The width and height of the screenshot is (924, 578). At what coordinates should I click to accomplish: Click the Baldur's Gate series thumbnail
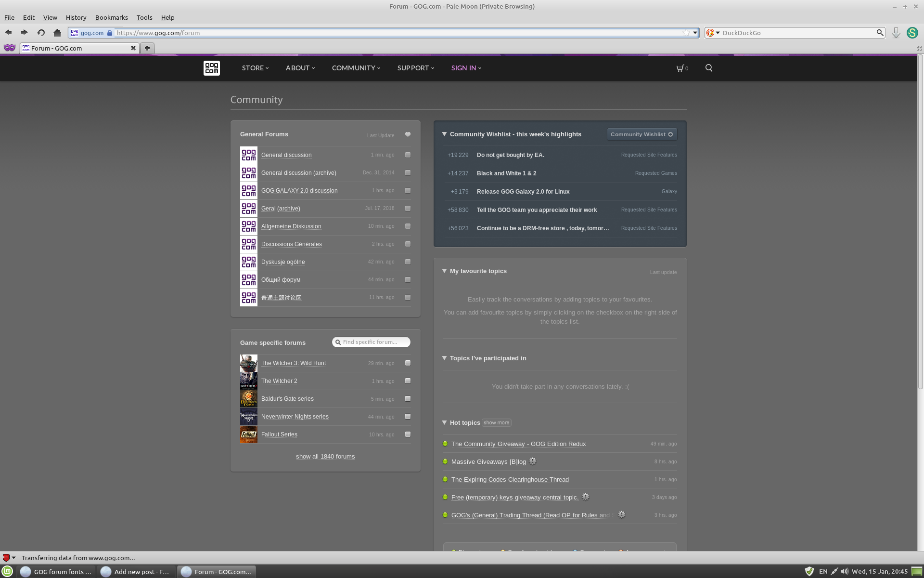pyautogui.click(x=249, y=399)
